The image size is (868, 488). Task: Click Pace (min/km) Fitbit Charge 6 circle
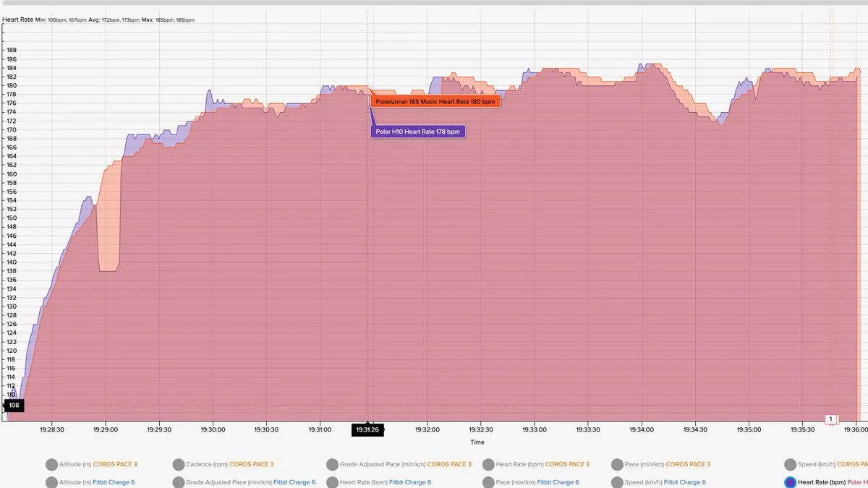488,482
